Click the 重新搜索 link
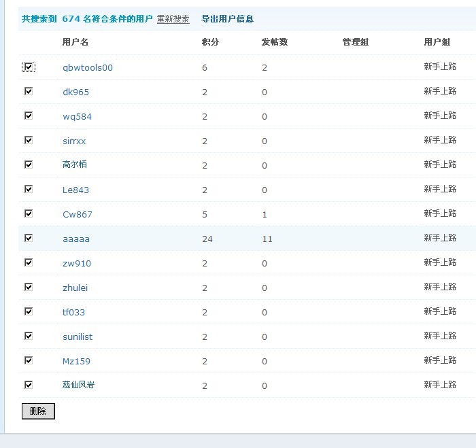This screenshot has width=476, height=448. click(173, 19)
